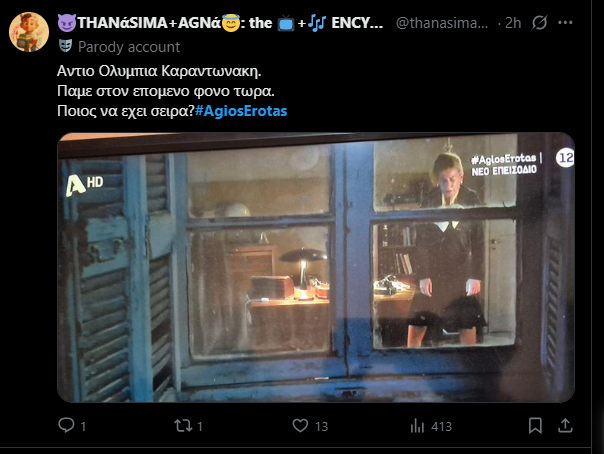This screenshot has width=604, height=454.
Task: Open the THANáSIMA+AGNá display name
Action: click(220, 23)
